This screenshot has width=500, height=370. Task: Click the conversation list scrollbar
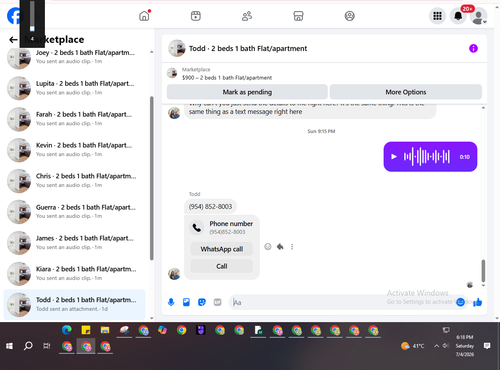[x=152, y=178]
